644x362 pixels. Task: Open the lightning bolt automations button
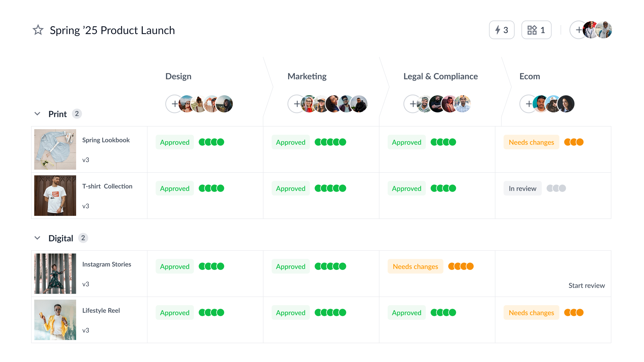pyautogui.click(x=501, y=30)
